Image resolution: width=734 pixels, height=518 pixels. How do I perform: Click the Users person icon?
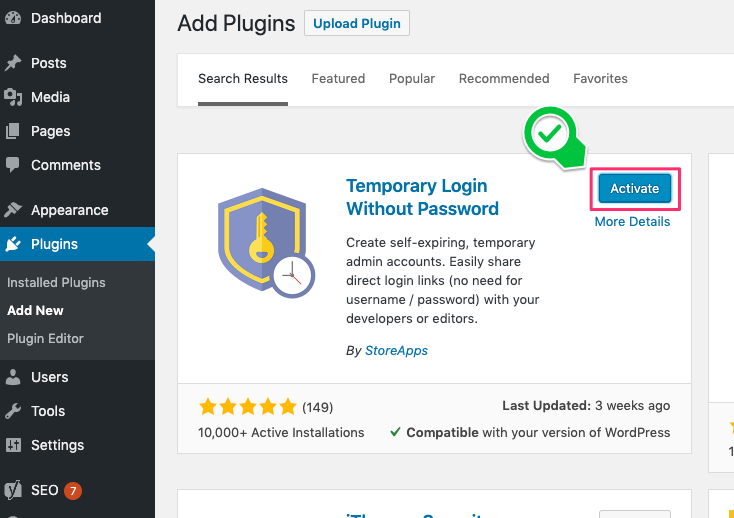pyautogui.click(x=13, y=377)
